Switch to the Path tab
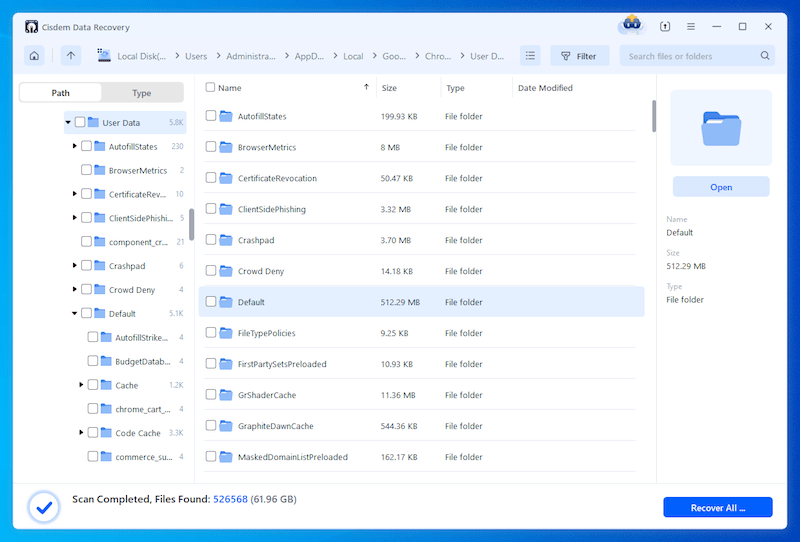Viewport: 800px width, 542px height. point(60,93)
